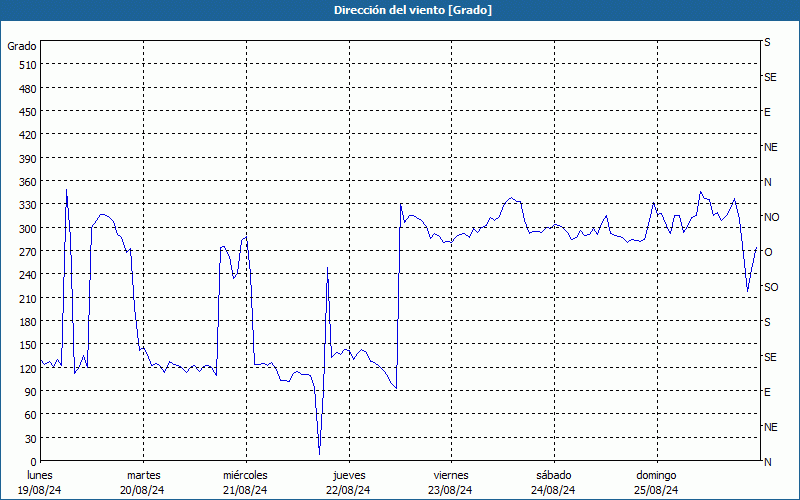Click the 'lunes' day label
This screenshot has height=500, width=800.
[40, 475]
